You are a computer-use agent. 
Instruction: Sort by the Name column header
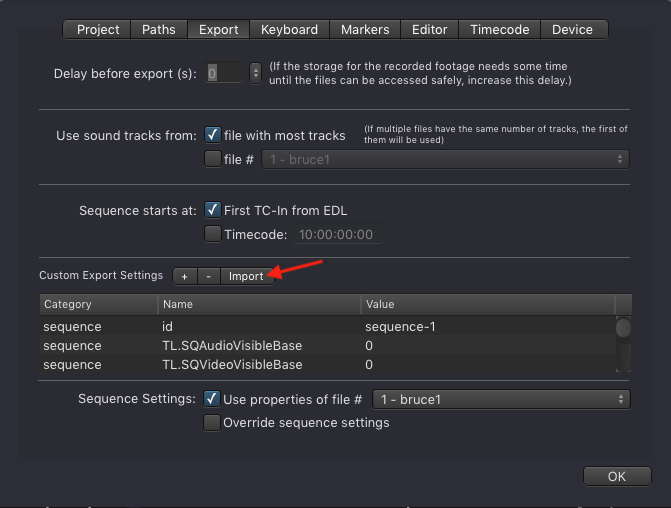tap(259, 304)
